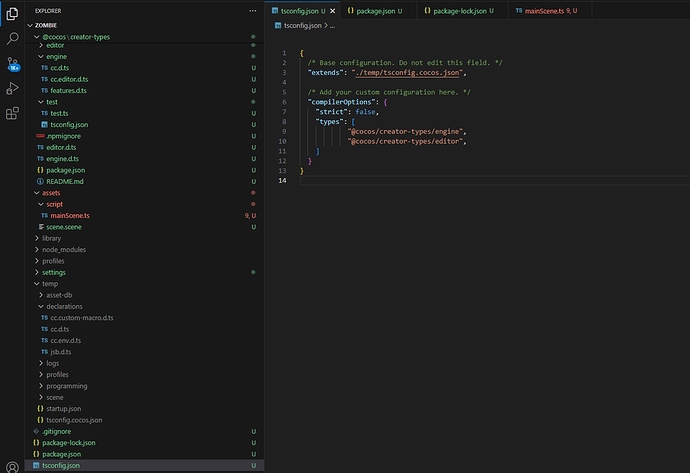Expand the library folder
The height and width of the screenshot is (473, 690).
(x=51, y=238)
